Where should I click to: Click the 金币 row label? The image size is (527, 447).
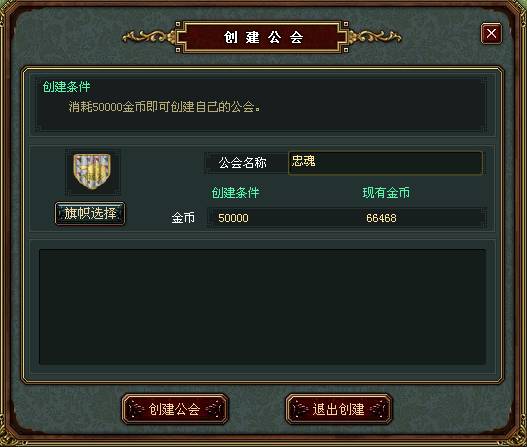(183, 218)
